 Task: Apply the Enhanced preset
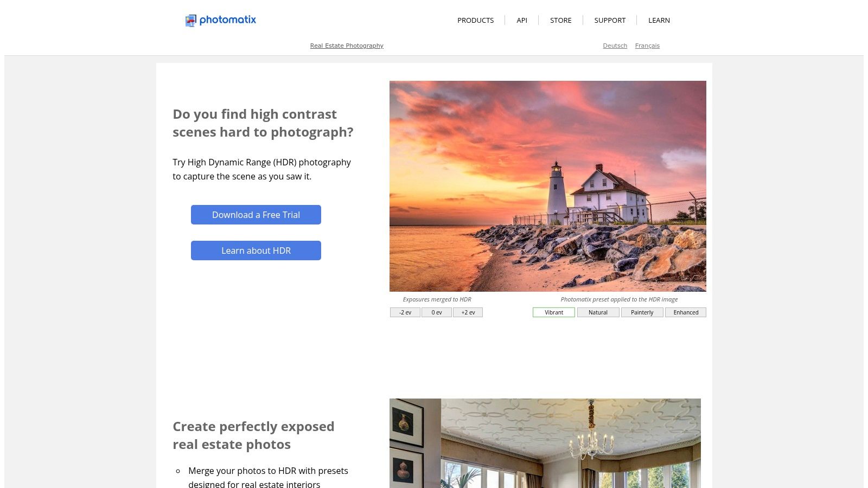click(686, 312)
